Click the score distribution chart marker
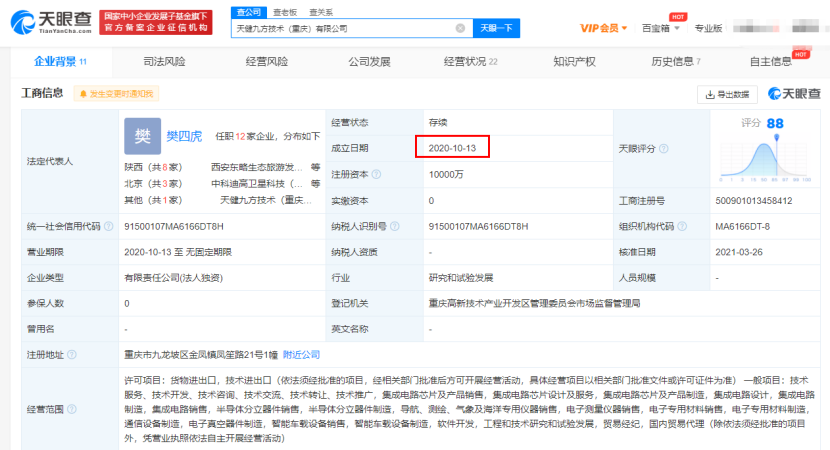 [777, 137]
